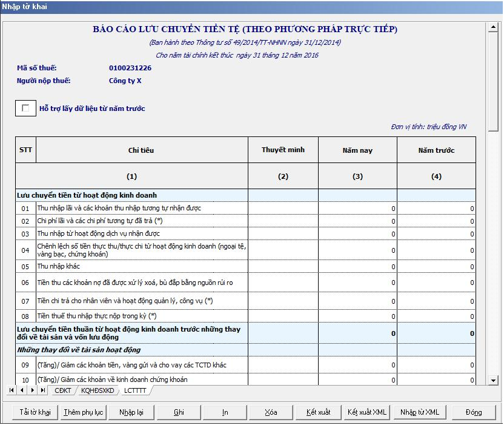Click vertical scrollbar up arrow

point(493,28)
